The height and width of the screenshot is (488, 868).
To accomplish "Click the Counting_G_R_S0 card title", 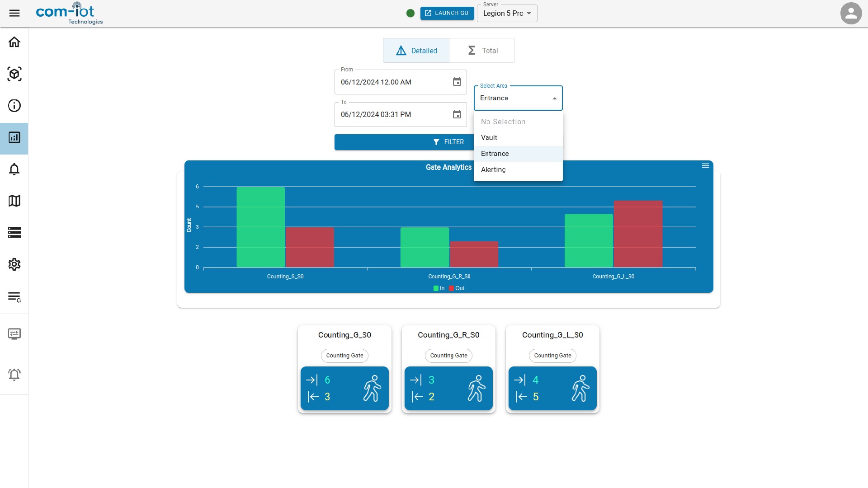I will point(448,335).
